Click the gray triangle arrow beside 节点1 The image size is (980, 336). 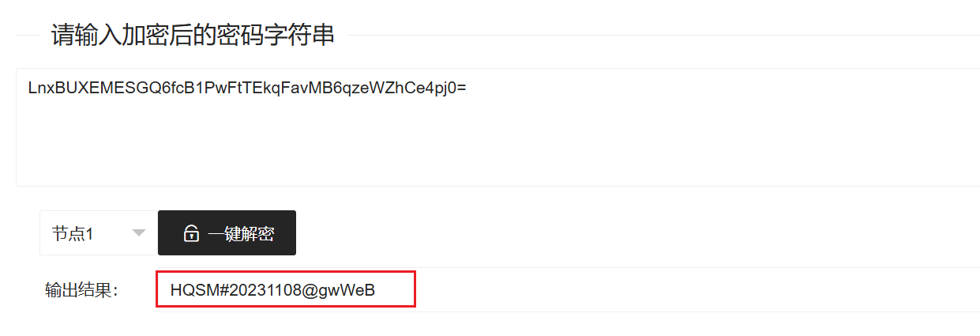(x=139, y=233)
